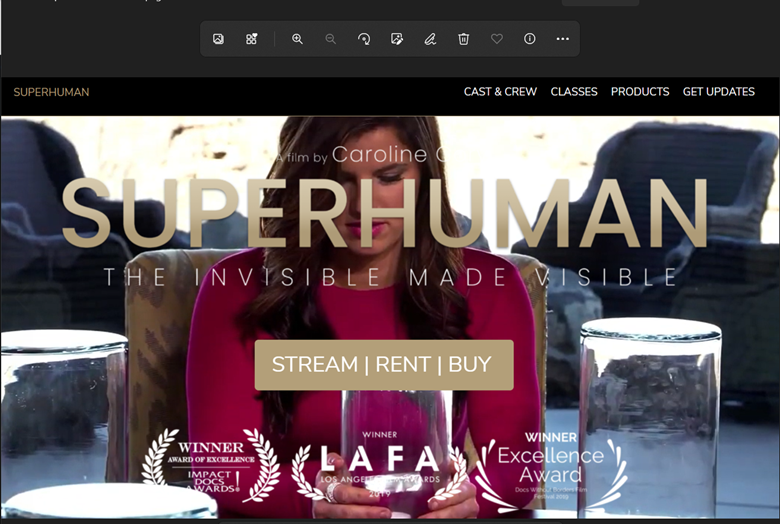
Task: Open the edit image tool
Action: coord(397,39)
